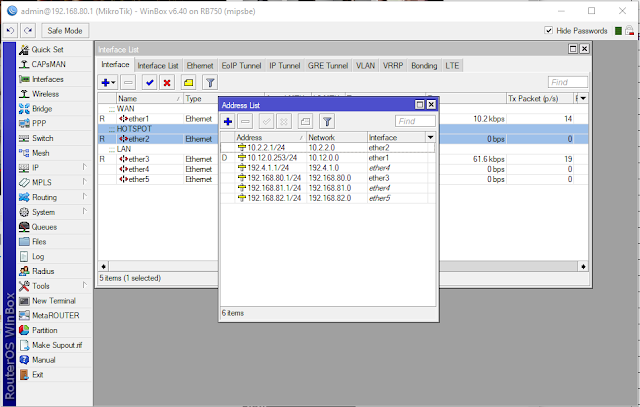
Task: Enable selected interface with blue checkmark
Action: tap(149, 82)
